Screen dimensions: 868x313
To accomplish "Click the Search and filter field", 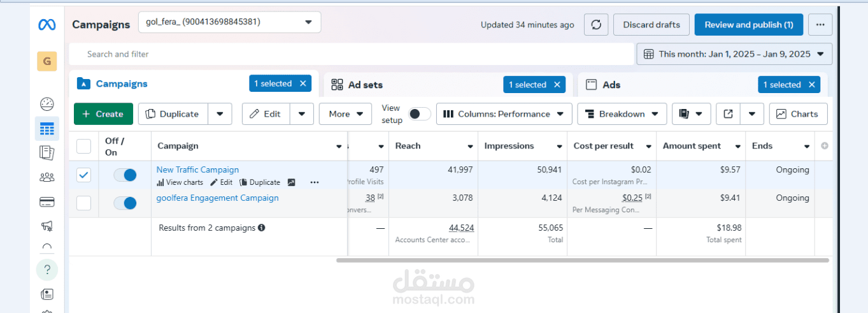I will [350, 54].
